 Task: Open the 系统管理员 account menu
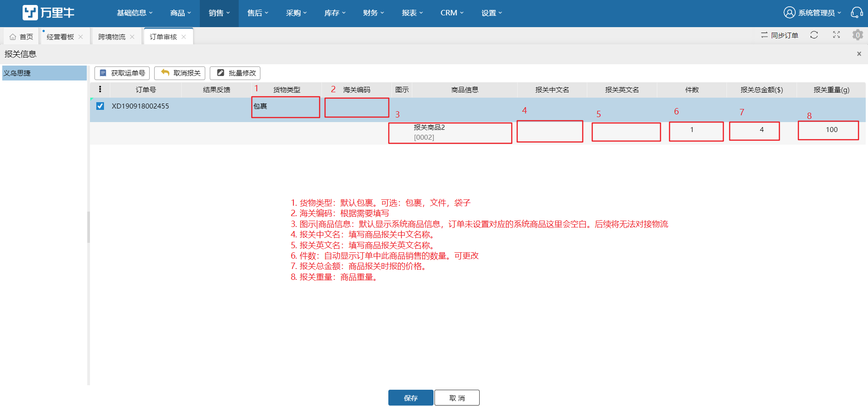coord(812,13)
